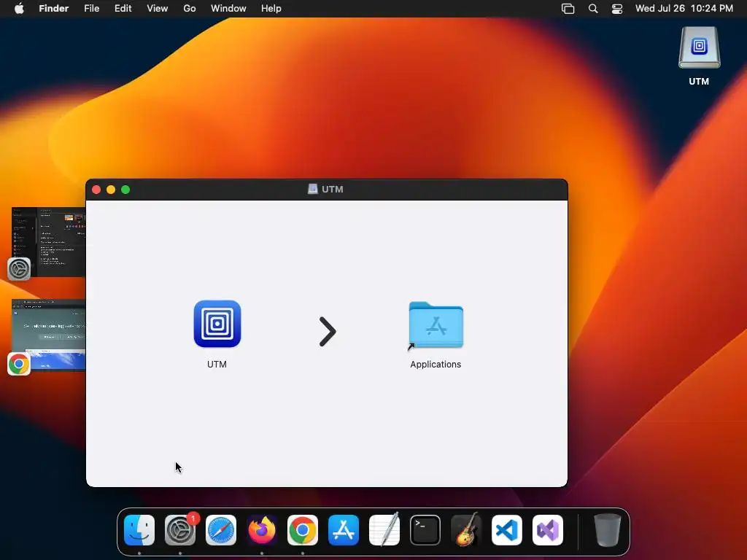Click the disk proxy icon in the UTM title bar
This screenshot has width=747, height=560.
pyautogui.click(x=312, y=189)
